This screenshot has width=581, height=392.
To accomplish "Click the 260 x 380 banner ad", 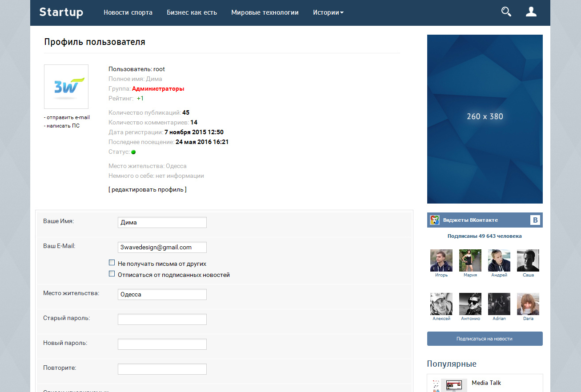I will [485, 119].
